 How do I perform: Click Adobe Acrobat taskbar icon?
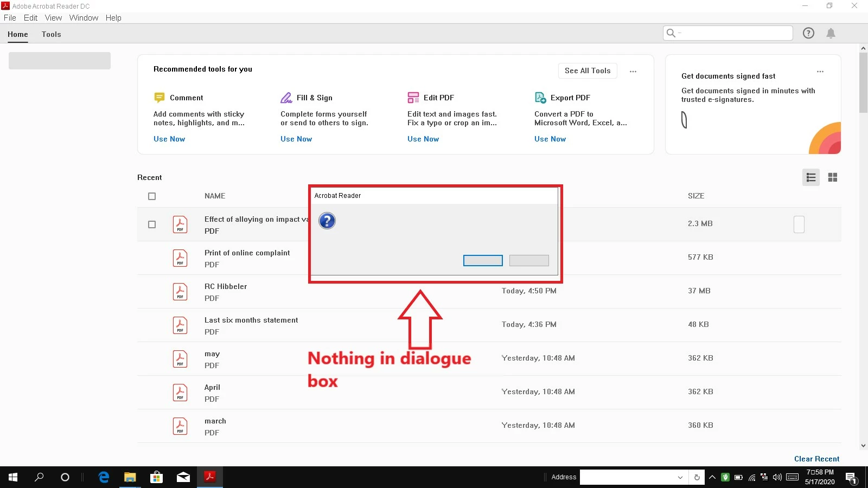(x=209, y=477)
